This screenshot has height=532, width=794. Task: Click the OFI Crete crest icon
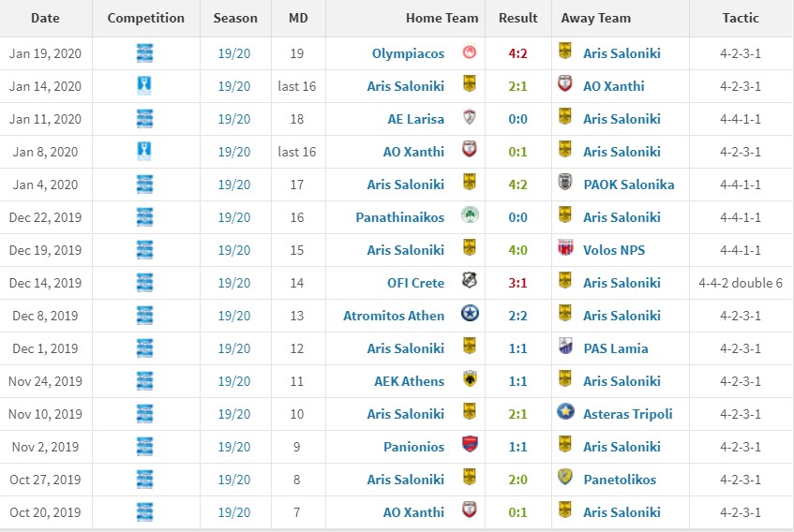coord(470,281)
